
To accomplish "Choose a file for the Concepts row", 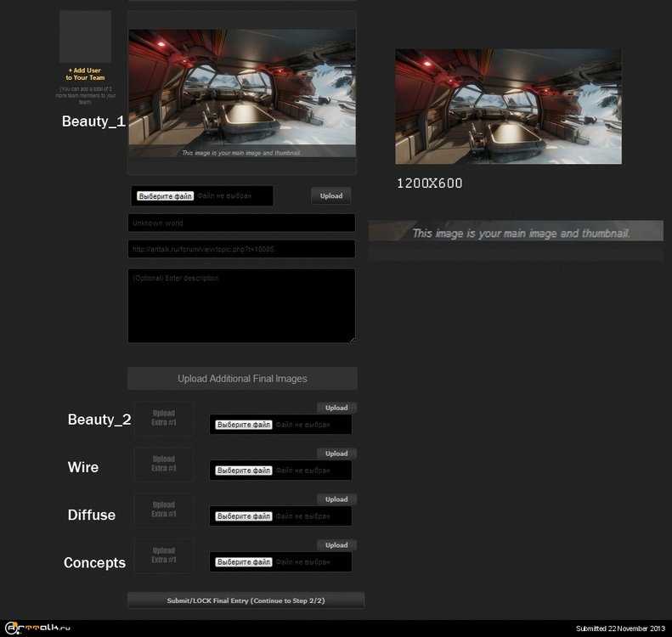I will [244, 562].
